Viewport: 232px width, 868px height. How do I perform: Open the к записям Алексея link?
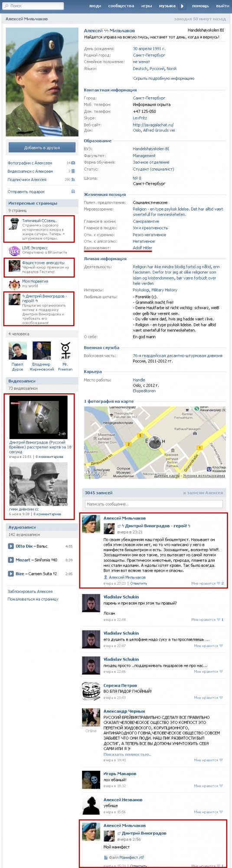[203, 493]
